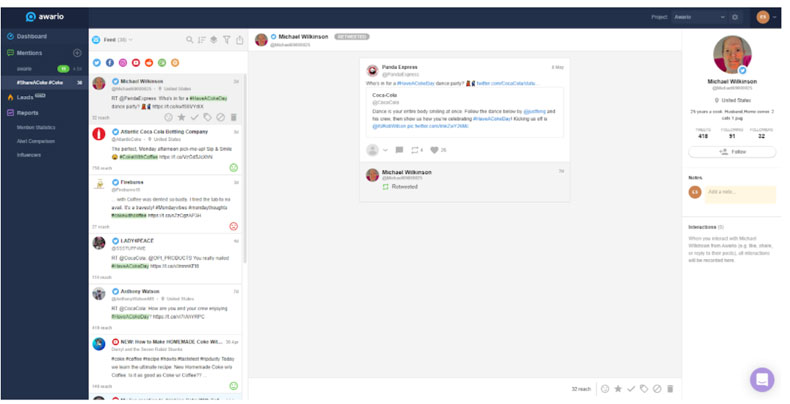This screenshot has height=404, width=790.
Task: Open the chat support bubble
Action: tap(762, 379)
